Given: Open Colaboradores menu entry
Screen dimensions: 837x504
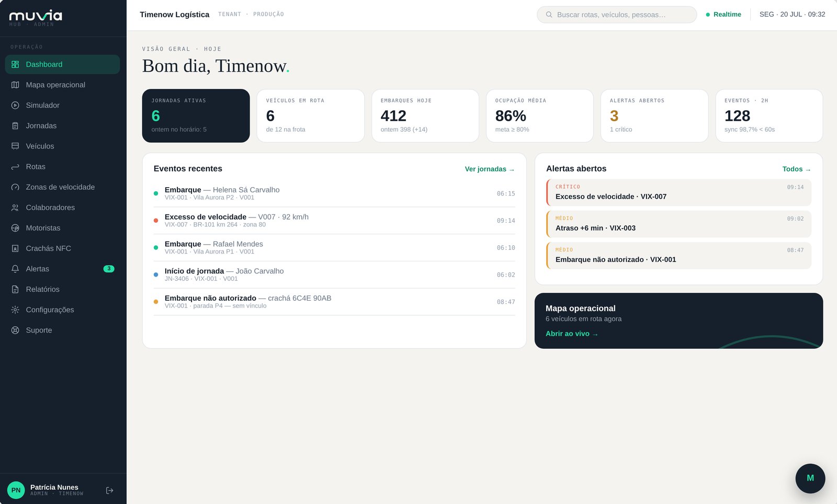Looking at the screenshot, I should [x=62, y=208].
